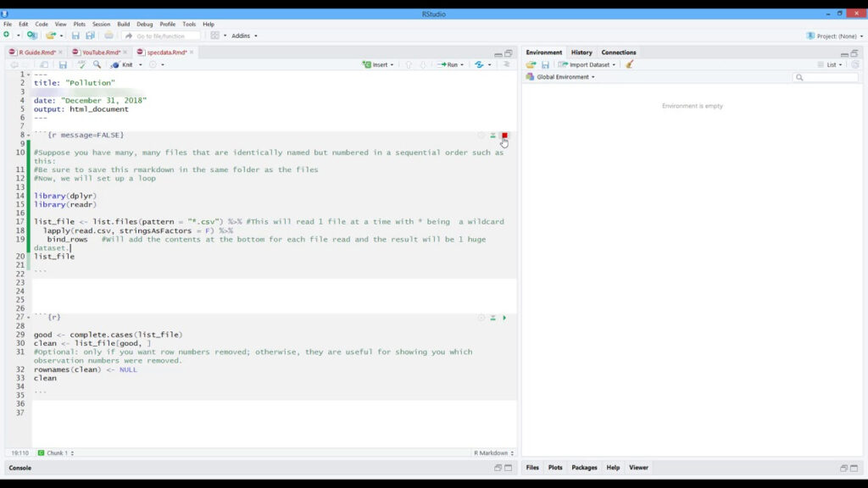Click the Insert chunk button
The height and width of the screenshot is (488, 868).
pos(377,64)
